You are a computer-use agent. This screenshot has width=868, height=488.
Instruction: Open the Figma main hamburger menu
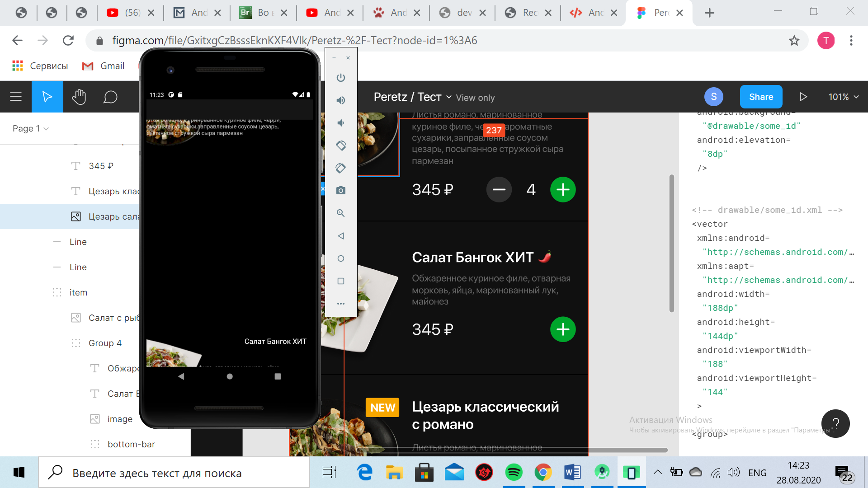click(16, 97)
